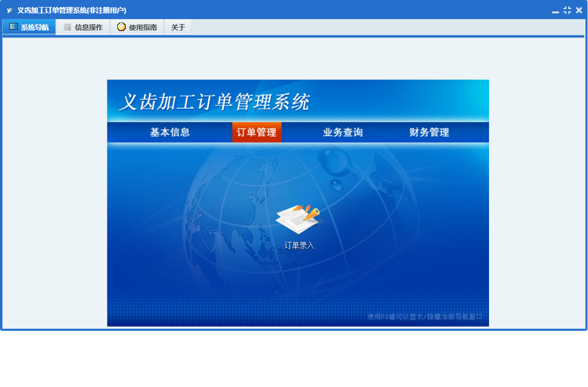This screenshot has height=387, width=588.
Task: Switch to the 系统导航 tab label
Action: 35,27
